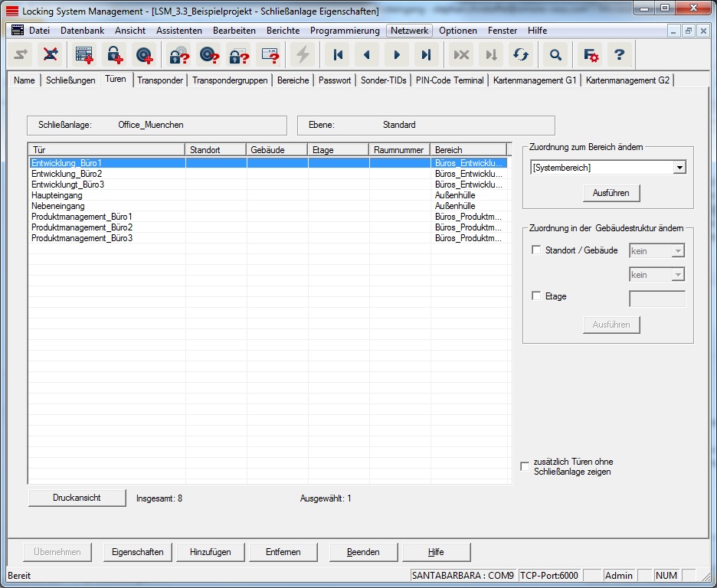Click the refresh arrows toolbar icon
Image resolution: width=717 pixels, height=588 pixels.
pos(521,54)
